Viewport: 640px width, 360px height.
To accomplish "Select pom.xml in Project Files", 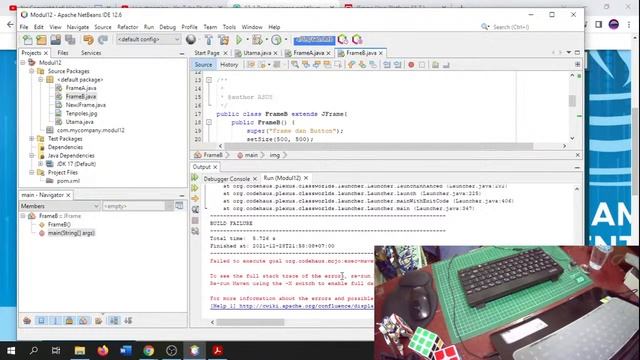I will 68,181.
